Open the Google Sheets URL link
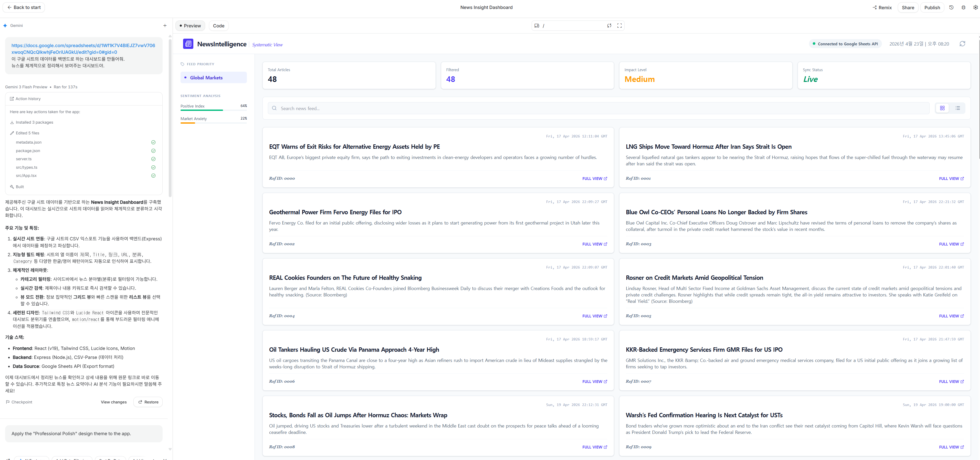Screen dimensions: 980x460 click(83, 49)
